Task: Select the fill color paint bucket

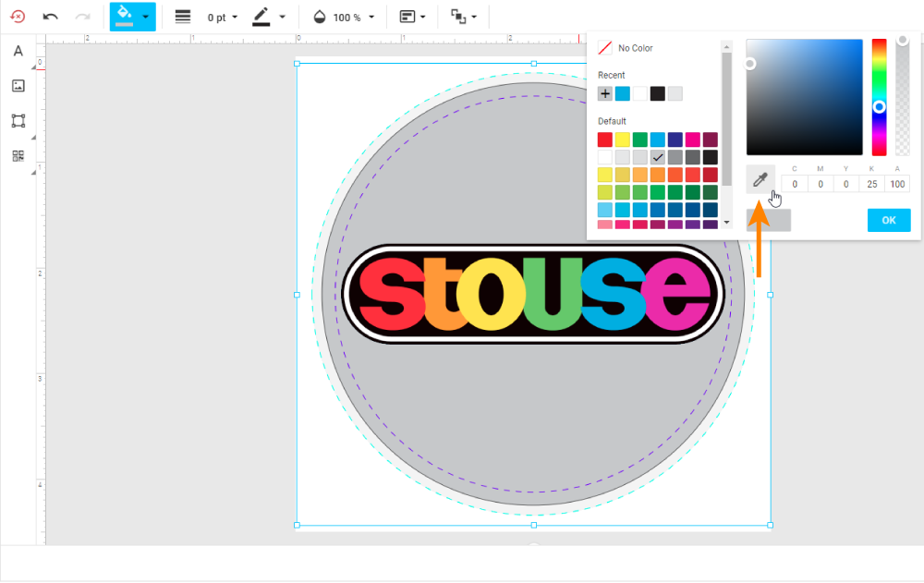Action: (x=124, y=17)
